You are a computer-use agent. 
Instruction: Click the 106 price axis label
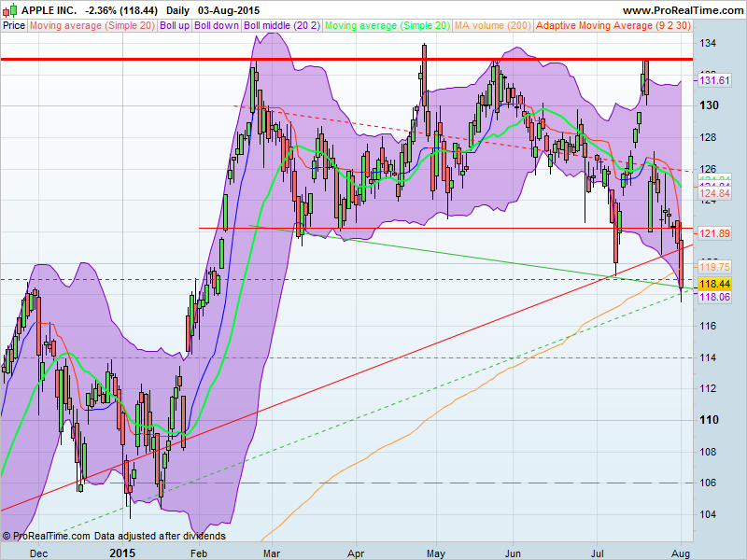click(x=708, y=483)
